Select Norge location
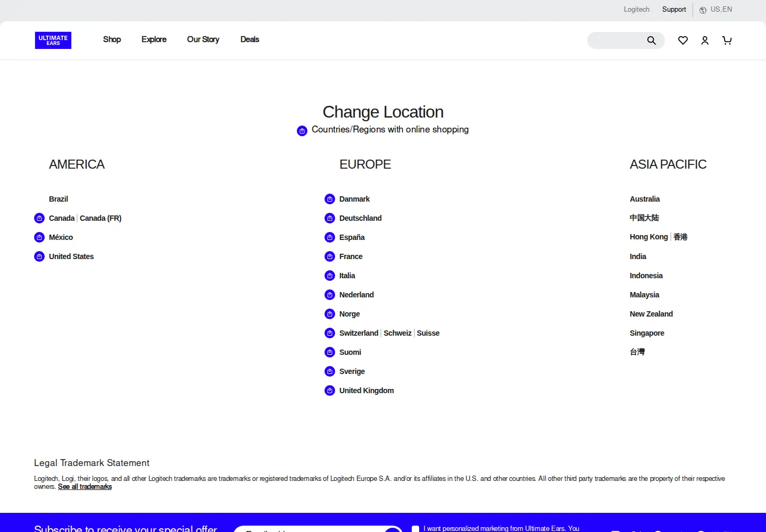 (349, 314)
